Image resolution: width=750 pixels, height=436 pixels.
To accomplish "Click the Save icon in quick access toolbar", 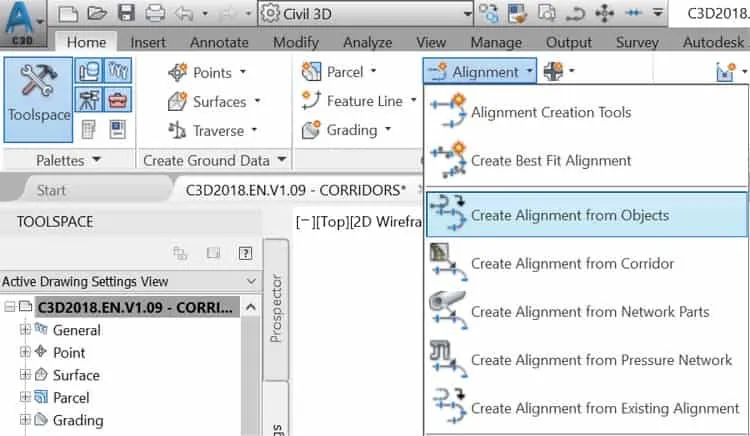I will pos(126,13).
